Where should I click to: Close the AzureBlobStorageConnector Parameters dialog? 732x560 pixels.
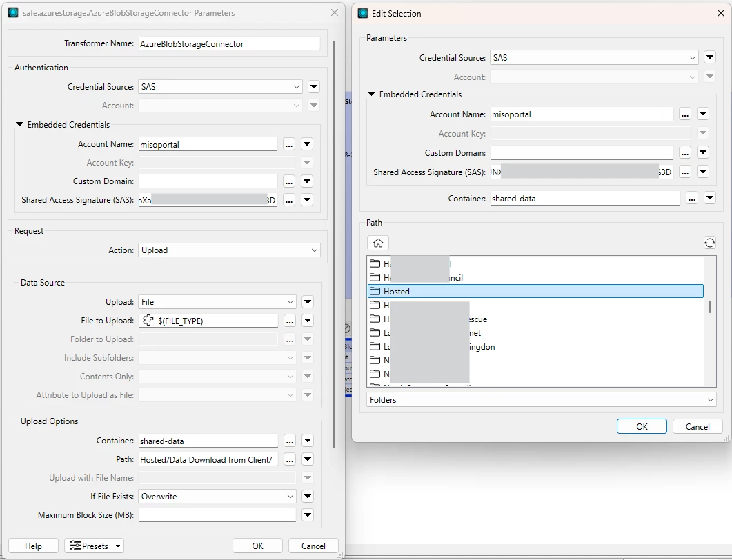click(x=334, y=12)
